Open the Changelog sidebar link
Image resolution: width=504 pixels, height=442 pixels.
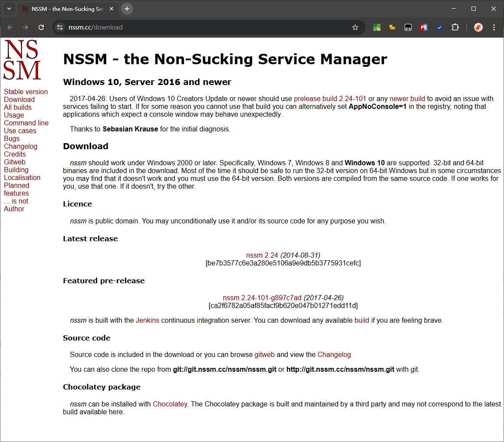pyautogui.click(x=20, y=146)
